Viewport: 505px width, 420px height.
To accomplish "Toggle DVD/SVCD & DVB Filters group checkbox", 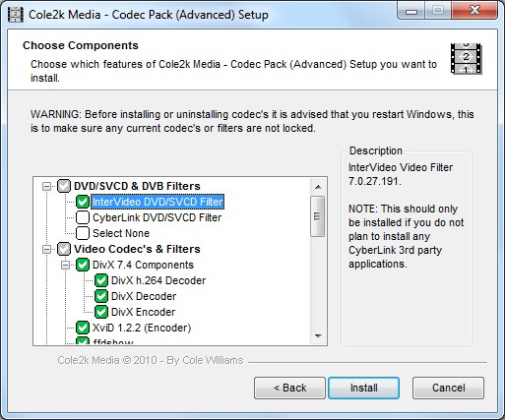I will (64, 186).
